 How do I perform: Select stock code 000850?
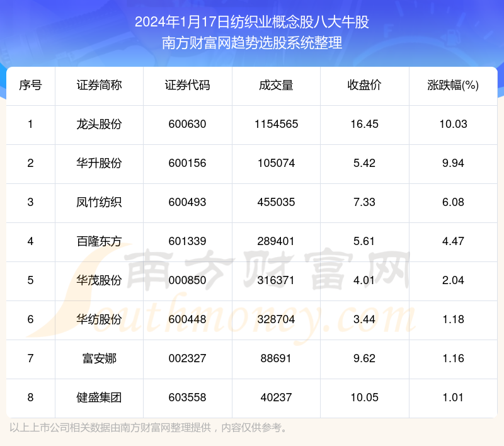point(187,280)
